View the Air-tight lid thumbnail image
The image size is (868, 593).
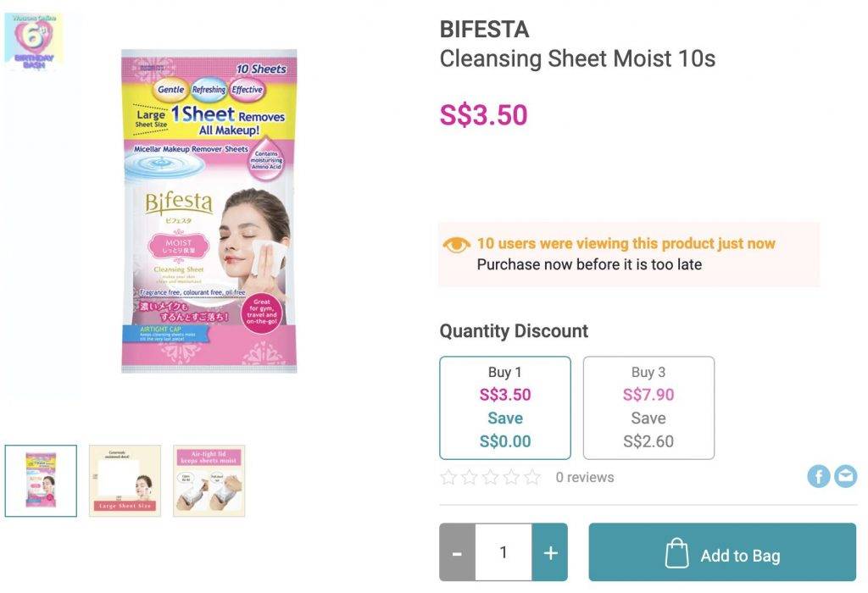(209, 480)
